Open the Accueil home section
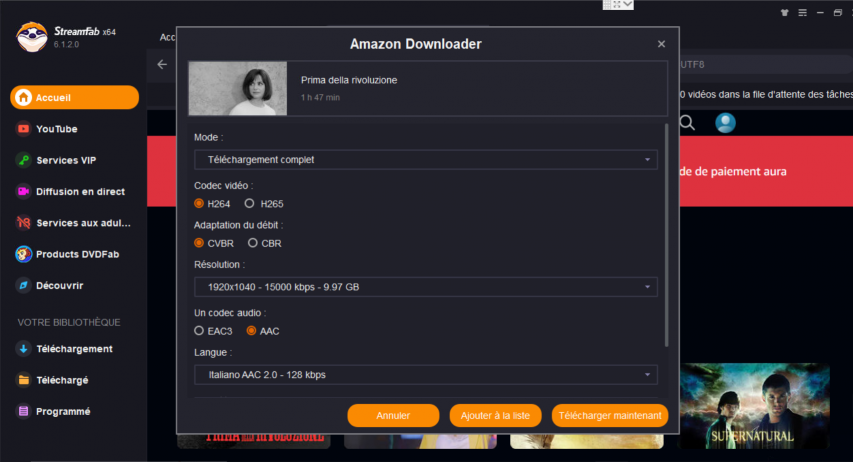The width and height of the screenshot is (853, 462). point(75,97)
